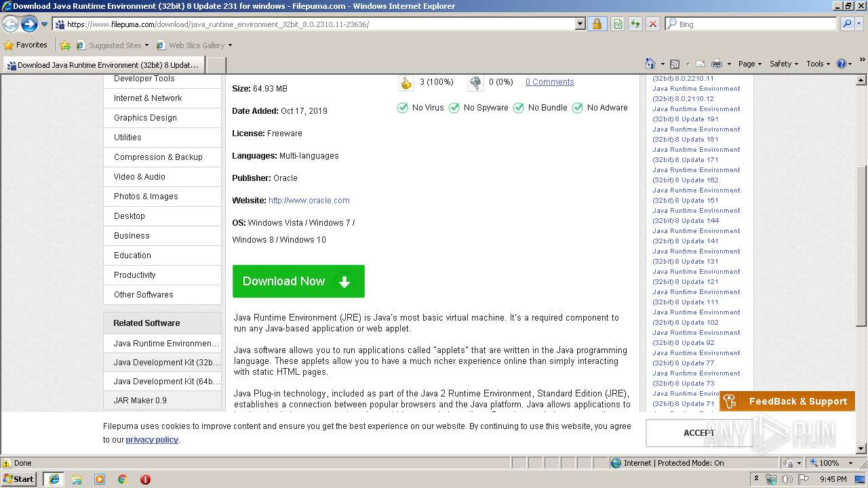Expand the Feeds button dropdown arrow
868x488 pixels.
[687, 64]
